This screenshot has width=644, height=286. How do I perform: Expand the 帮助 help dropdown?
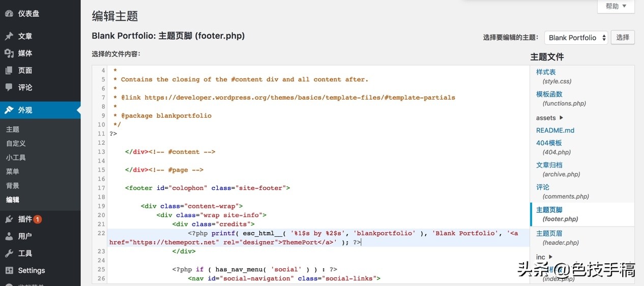[616, 7]
